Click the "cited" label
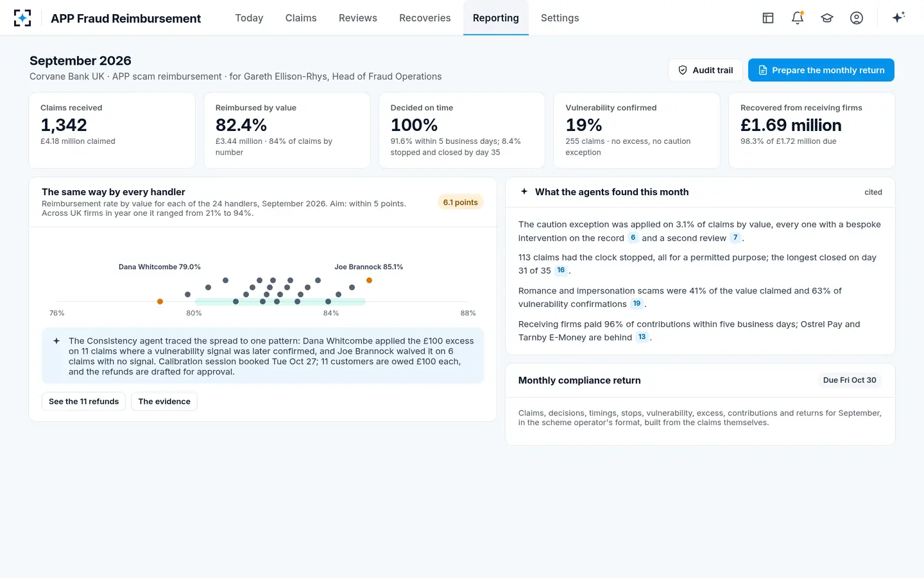924x578 pixels. (x=873, y=192)
